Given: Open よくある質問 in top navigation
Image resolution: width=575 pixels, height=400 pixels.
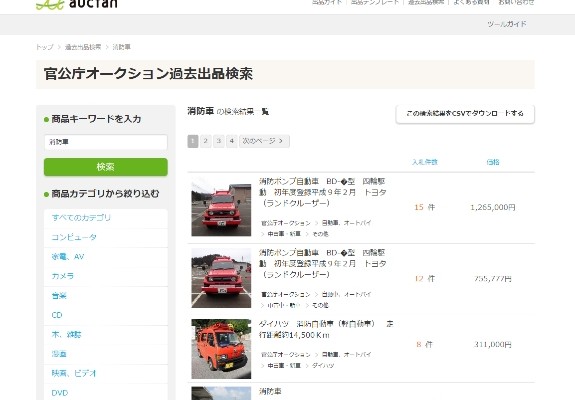Looking at the screenshot, I should pyautogui.click(x=472, y=2).
